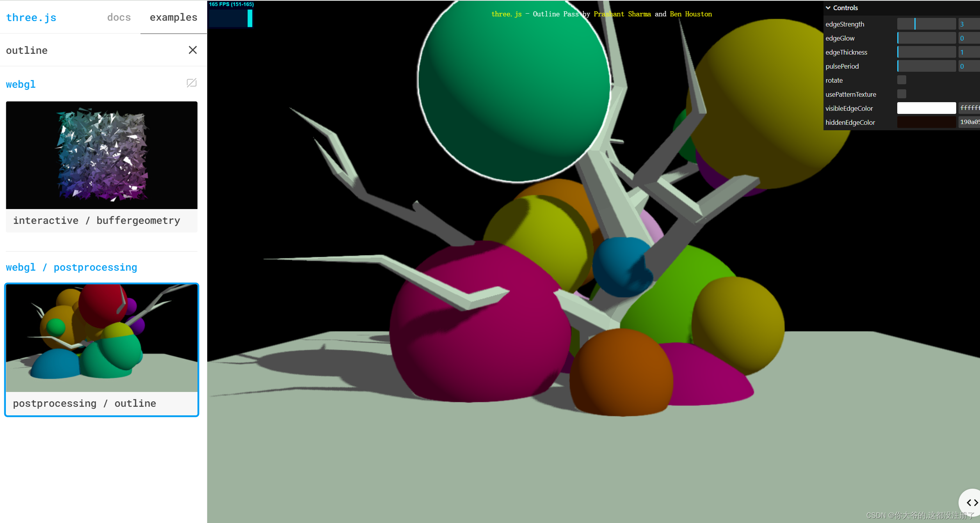Select postprocessing / outline example thumbnail

tap(101, 338)
